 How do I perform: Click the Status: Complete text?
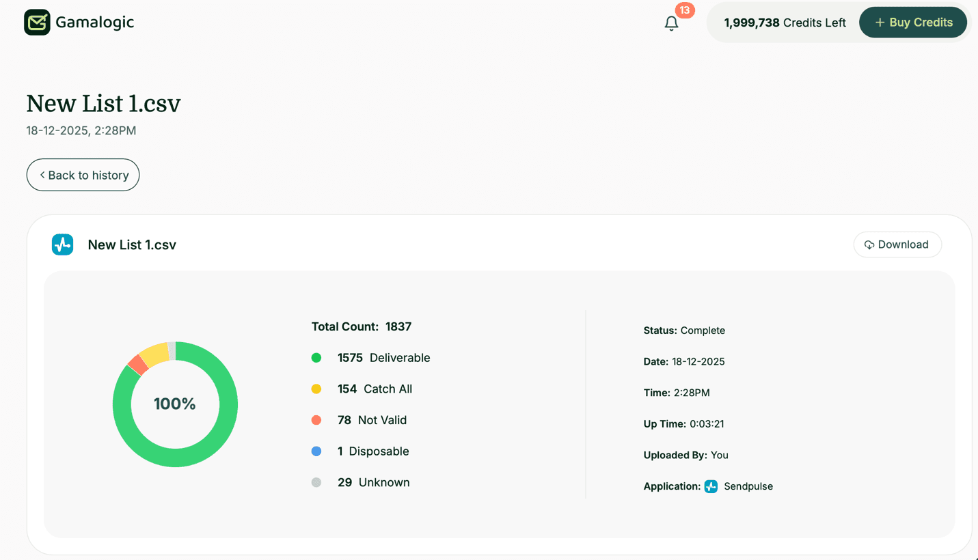(x=684, y=330)
